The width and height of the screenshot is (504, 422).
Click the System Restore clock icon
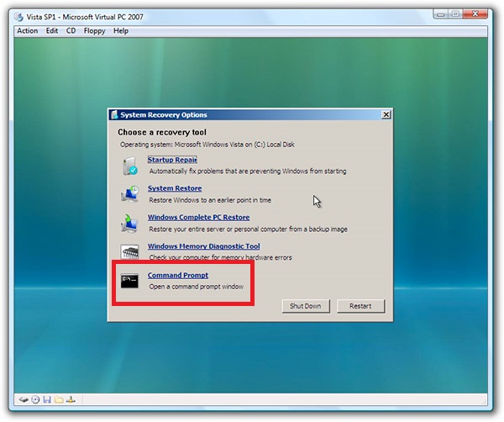pyautogui.click(x=130, y=194)
